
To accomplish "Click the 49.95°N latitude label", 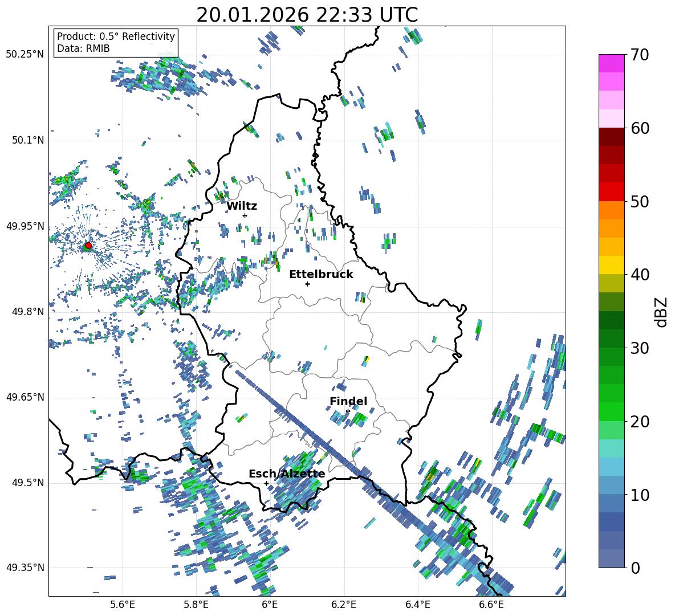I will (x=25, y=226).
